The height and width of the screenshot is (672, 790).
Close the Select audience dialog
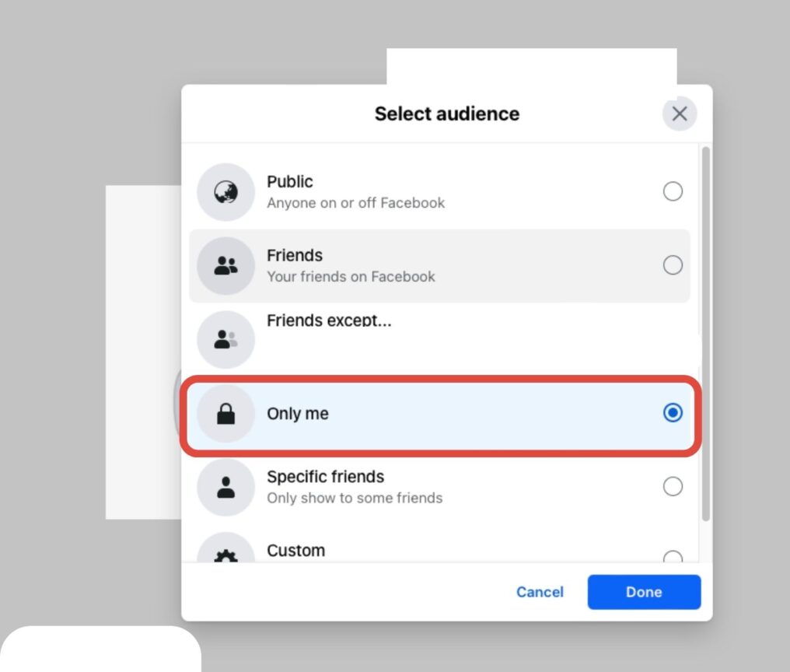click(x=679, y=114)
